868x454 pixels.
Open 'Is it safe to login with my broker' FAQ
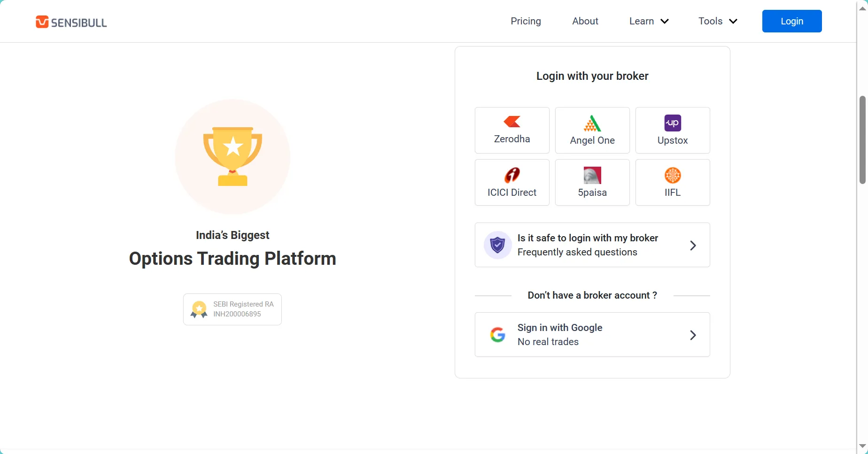[592, 245]
